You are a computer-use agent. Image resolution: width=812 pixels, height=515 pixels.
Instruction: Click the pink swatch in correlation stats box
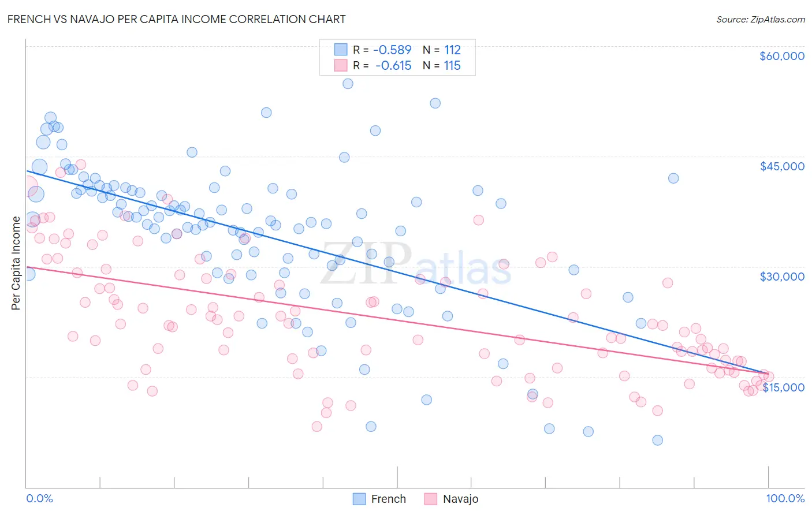pos(341,65)
